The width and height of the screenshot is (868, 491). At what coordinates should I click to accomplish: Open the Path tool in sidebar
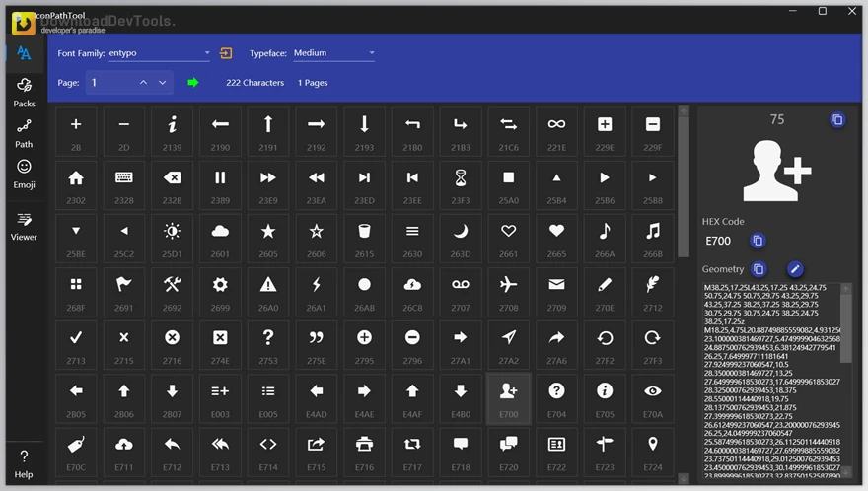pos(24,132)
